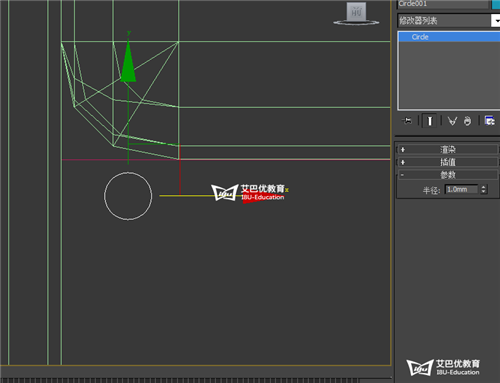The height and width of the screenshot is (383, 500).
Task: Click Remove Modifier trash icon
Action: 467,121
